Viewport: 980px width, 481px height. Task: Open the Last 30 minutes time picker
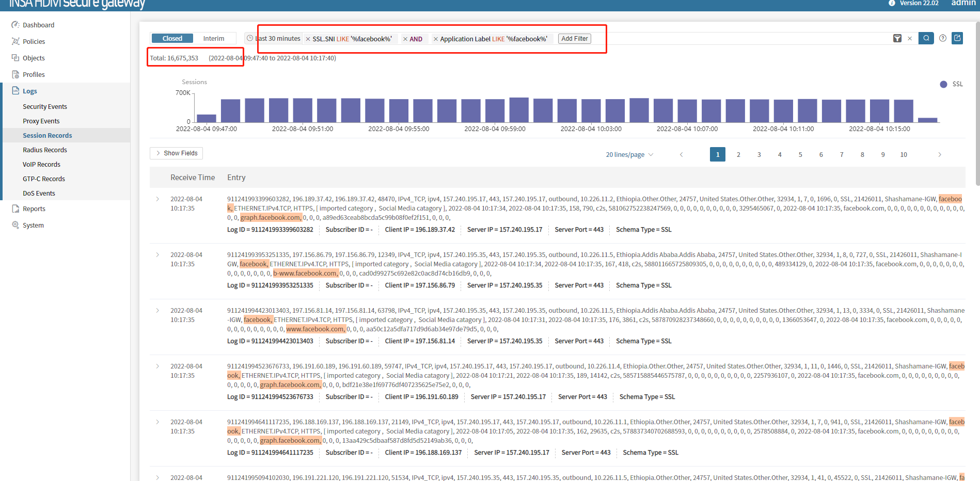tap(274, 39)
